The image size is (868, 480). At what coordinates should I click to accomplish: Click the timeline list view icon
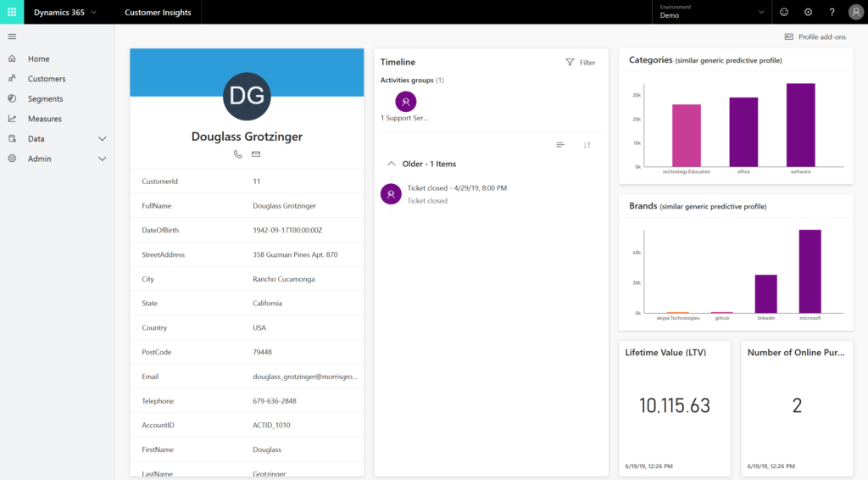[560, 145]
